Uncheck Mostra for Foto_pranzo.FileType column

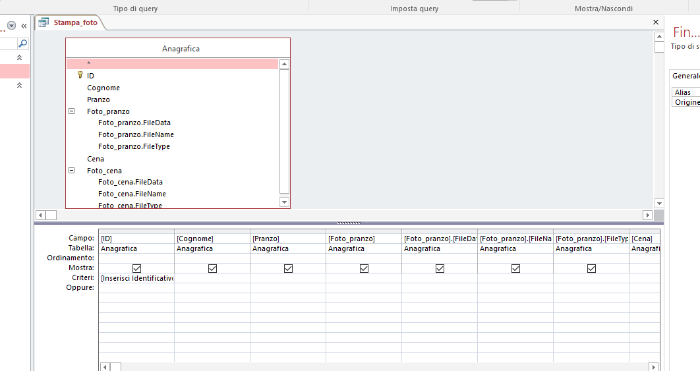(592, 268)
